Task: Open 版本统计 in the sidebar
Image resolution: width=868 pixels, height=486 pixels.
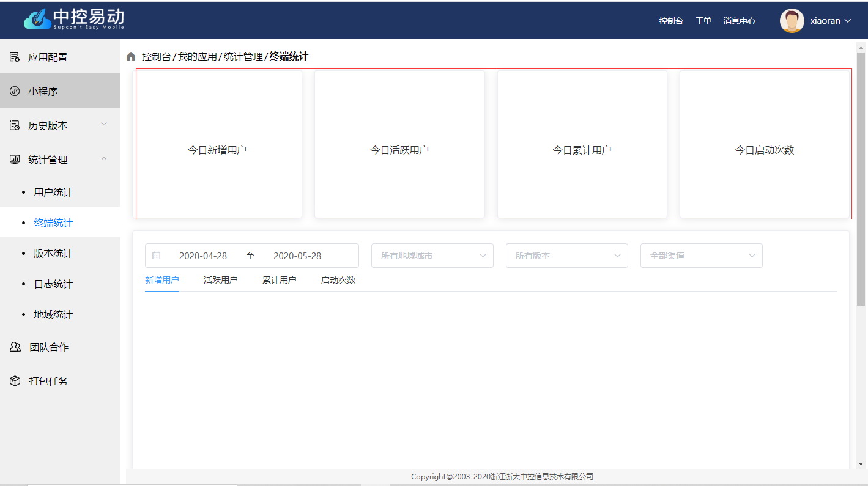Action: pos(60,253)
